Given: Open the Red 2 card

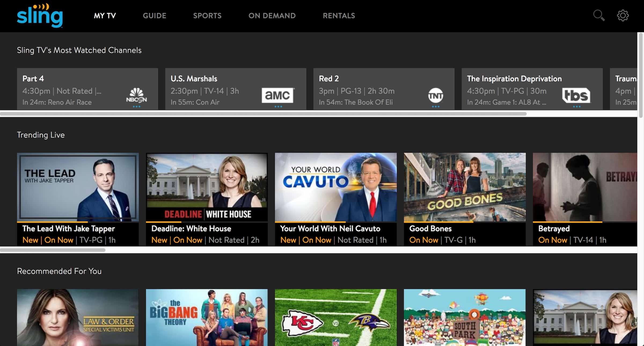Looking at the screenshot, I should point(384,89).
